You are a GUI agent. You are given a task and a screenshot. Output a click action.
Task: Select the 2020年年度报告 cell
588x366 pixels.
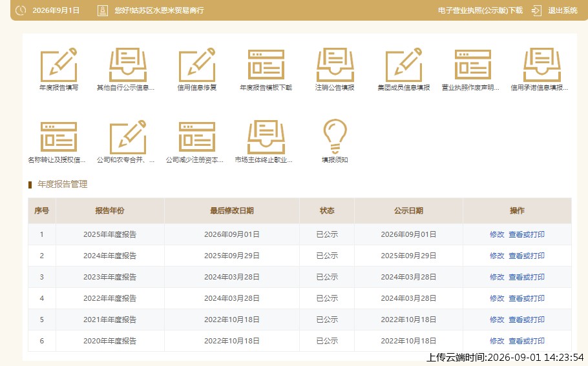tap(110, 341)
